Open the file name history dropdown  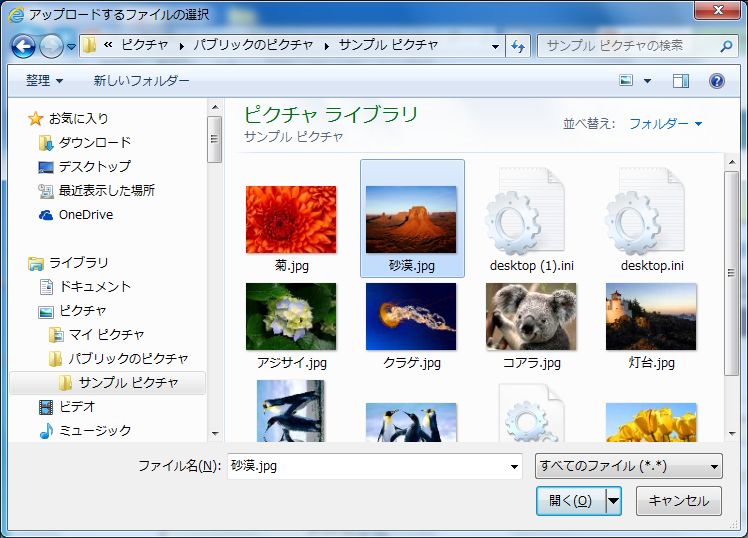514,466
